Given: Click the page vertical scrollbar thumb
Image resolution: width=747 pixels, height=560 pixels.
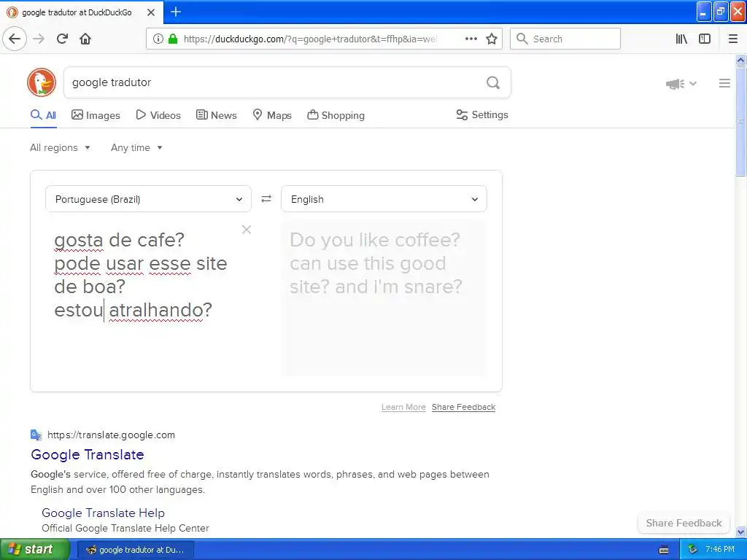Looking at the screenshot, I should 740,122.
